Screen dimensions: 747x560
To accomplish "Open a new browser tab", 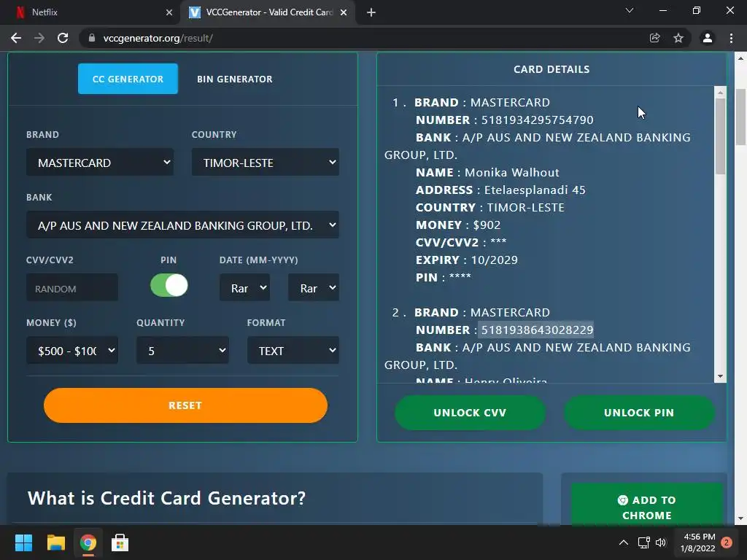I will click(x=371, y=12).
